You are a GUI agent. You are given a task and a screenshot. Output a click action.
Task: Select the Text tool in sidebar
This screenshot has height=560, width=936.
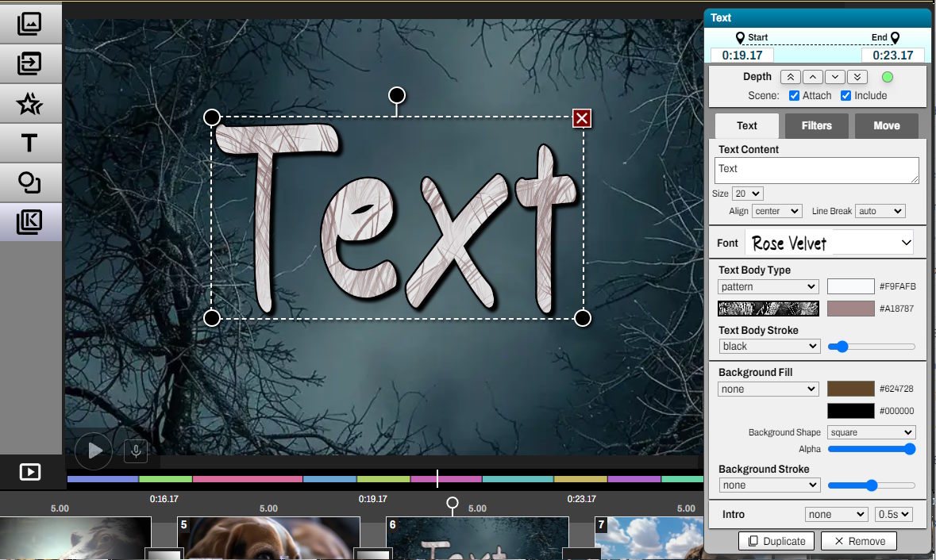pos(29,143)
